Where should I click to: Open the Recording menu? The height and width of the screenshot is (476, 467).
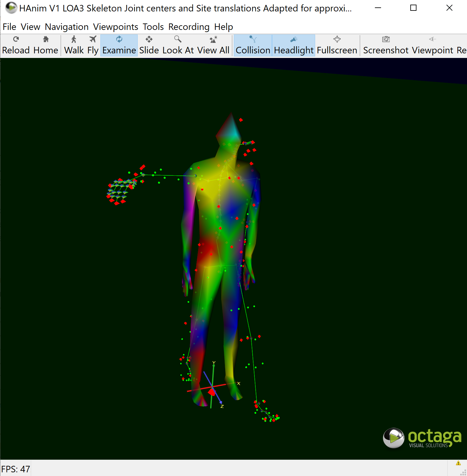coord(189,27)
